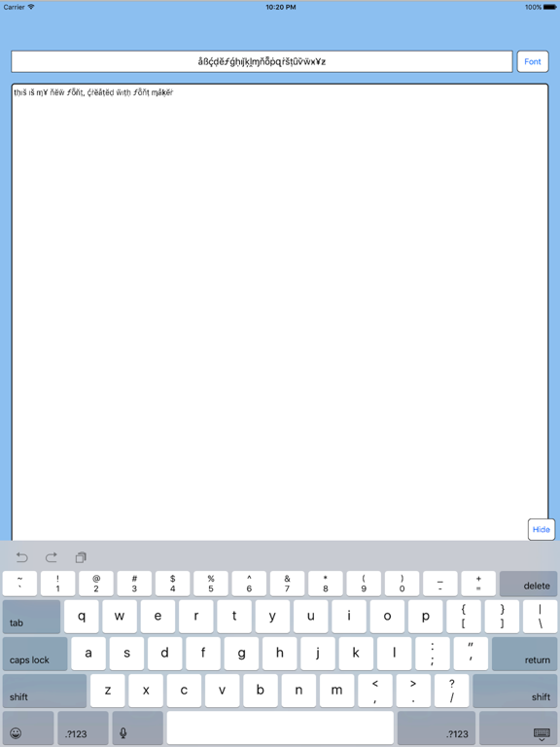
Task: Tap the e key
Action: coord(157,617)
